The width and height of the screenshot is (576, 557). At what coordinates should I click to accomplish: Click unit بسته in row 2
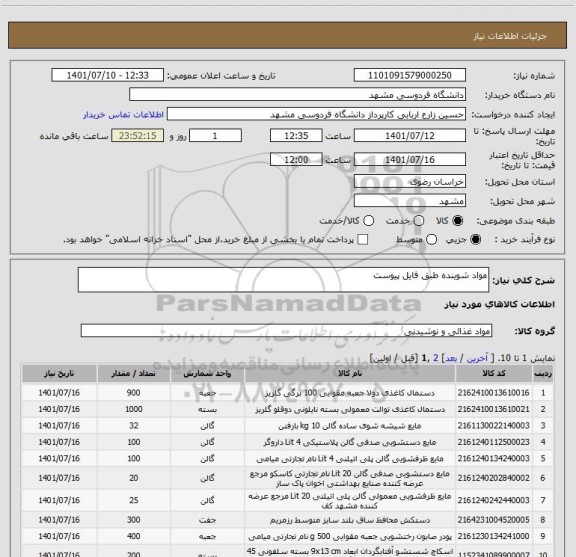click(x=207, y=409)
